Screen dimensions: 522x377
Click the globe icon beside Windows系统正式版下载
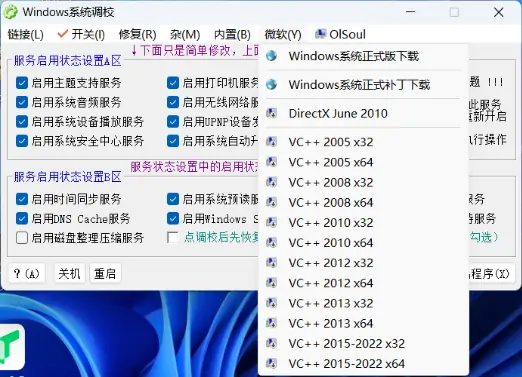[271, 56]
